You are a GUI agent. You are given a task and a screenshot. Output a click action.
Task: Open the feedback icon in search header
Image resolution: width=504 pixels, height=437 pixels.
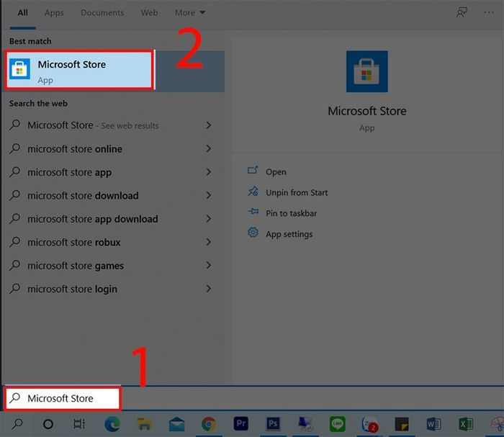click(462, 12)
